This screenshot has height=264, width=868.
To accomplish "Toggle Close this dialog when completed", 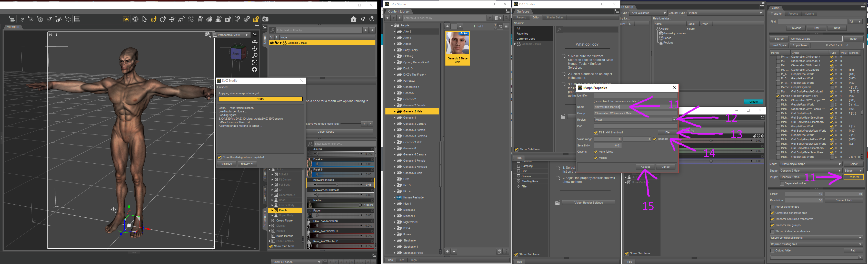I will coord(219,157).
